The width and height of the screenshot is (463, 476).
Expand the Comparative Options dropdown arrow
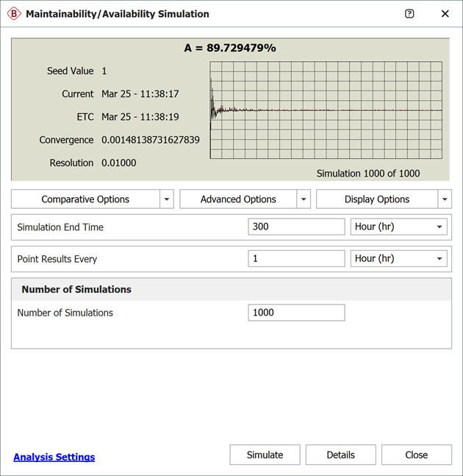[167, 199]
